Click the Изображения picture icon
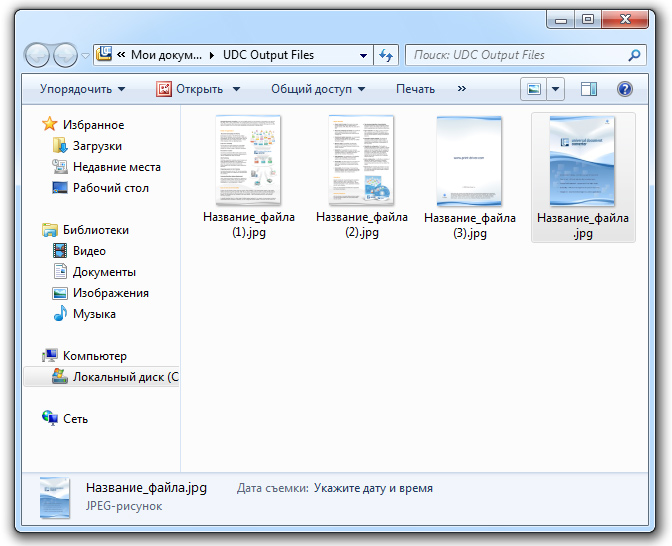Image resolution: width=672 pixels, height=546 pixels. (60, 293)
